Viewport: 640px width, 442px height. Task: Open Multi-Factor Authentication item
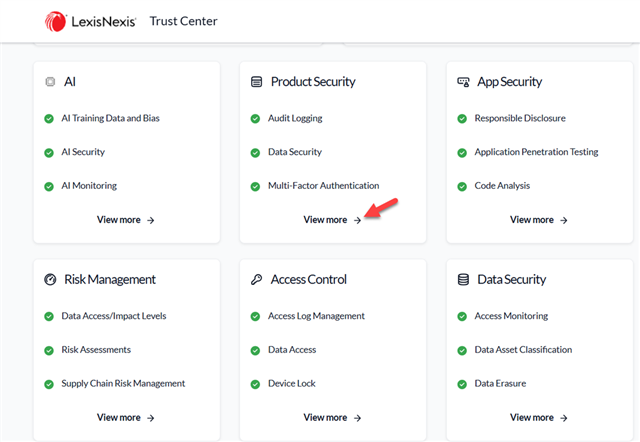pos(323,186)
